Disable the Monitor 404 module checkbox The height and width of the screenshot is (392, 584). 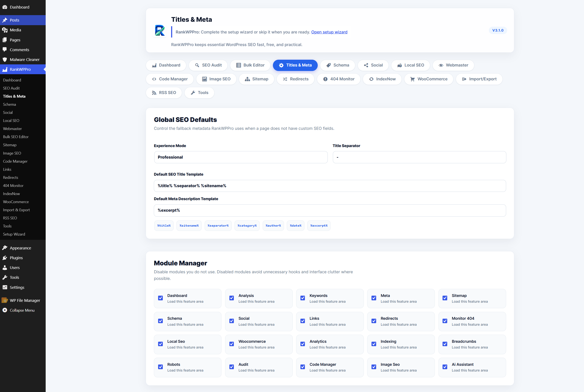point(445,321)
